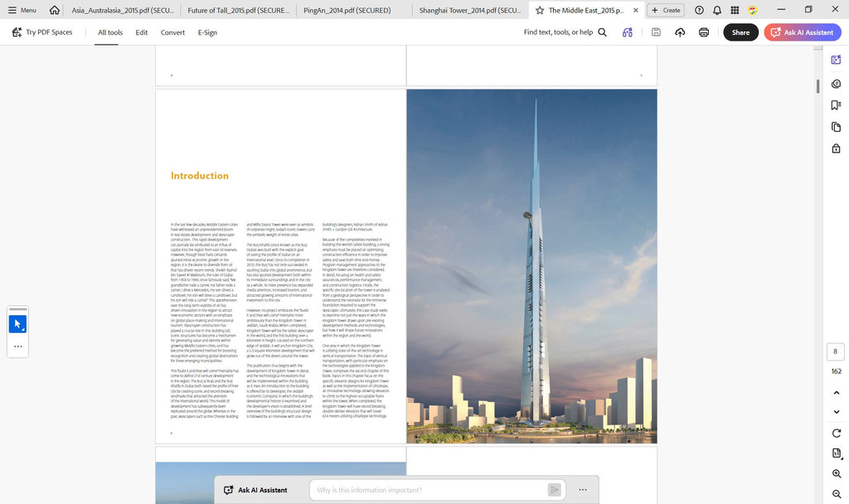Image resolution: width=849 pixels, height=504 pixels.
Task: Click the vertical scrollbar thumb
Action: [x=817, y=86]
